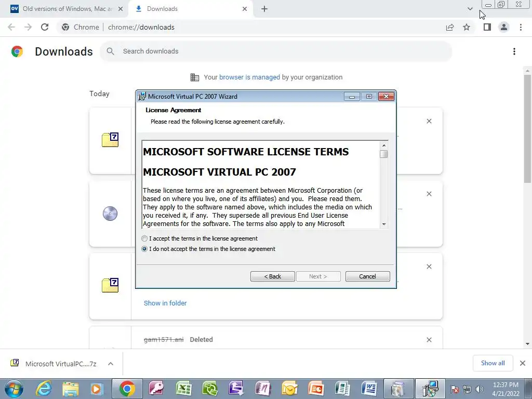
Task: Click the disc image download icon
Action: pos(110,214)
